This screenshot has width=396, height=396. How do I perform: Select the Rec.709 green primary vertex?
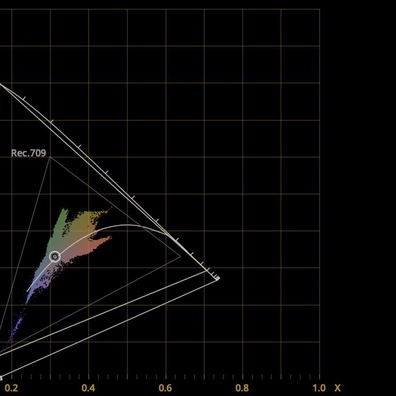[x=50, y=157]
